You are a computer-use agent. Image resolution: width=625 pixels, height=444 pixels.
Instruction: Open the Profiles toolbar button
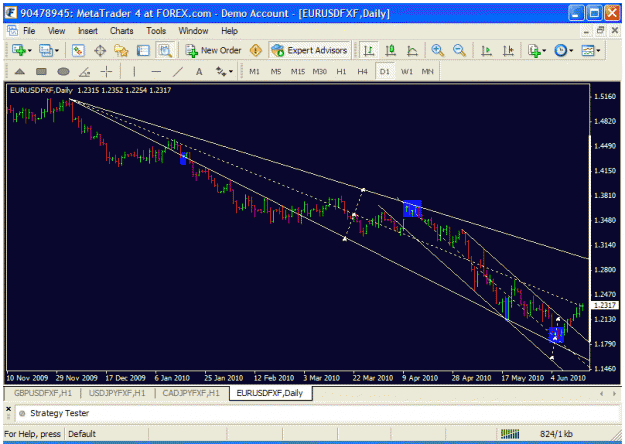pos(45,51)
